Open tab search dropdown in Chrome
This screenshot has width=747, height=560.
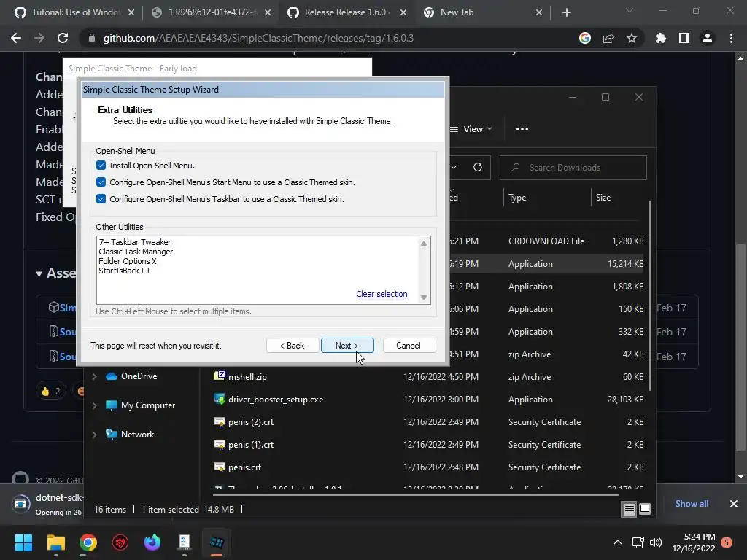[x=630, y=10]
